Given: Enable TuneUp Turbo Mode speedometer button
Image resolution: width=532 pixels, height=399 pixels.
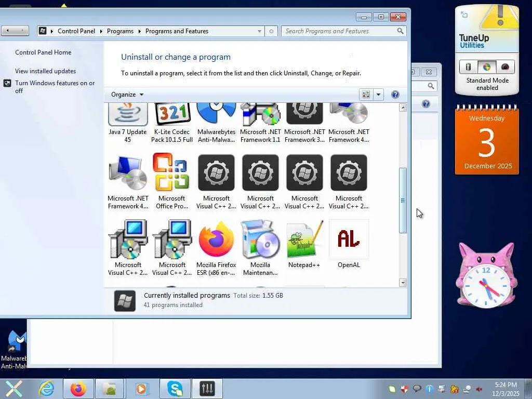Looking at the screenshot, I should pos(505,67).
